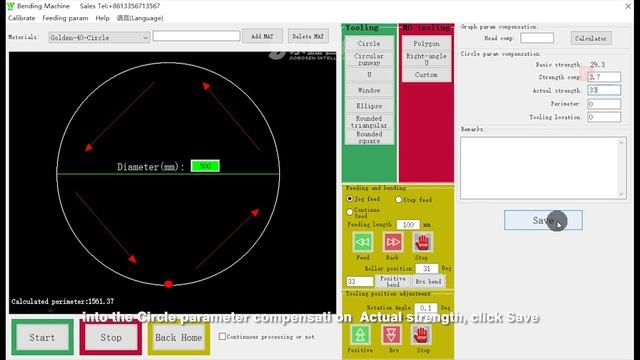
Task: Click the Calculated perimeter:1561.37 text
Action: coord(62,301)
